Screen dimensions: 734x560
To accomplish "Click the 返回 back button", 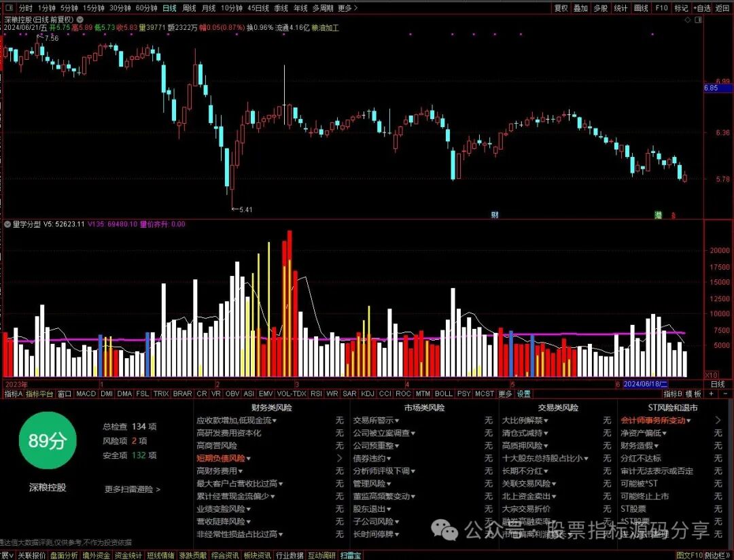I will [722, 8].
